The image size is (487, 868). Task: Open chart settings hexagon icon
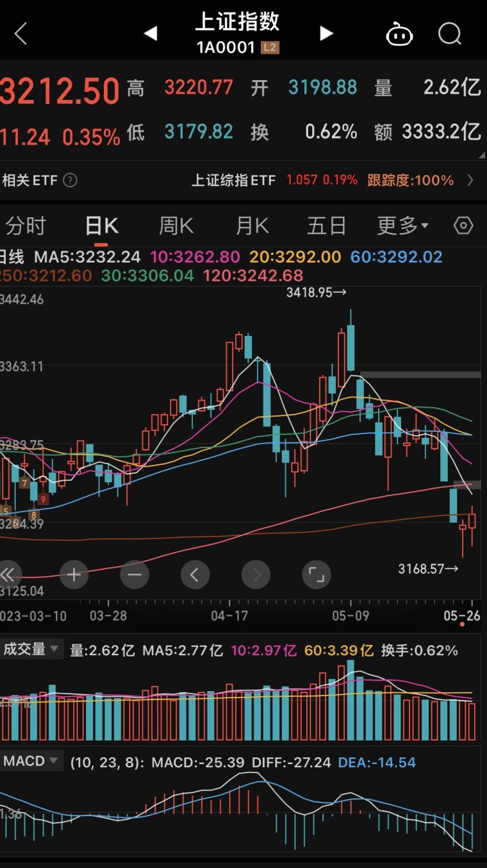click(x=463, y=226)
